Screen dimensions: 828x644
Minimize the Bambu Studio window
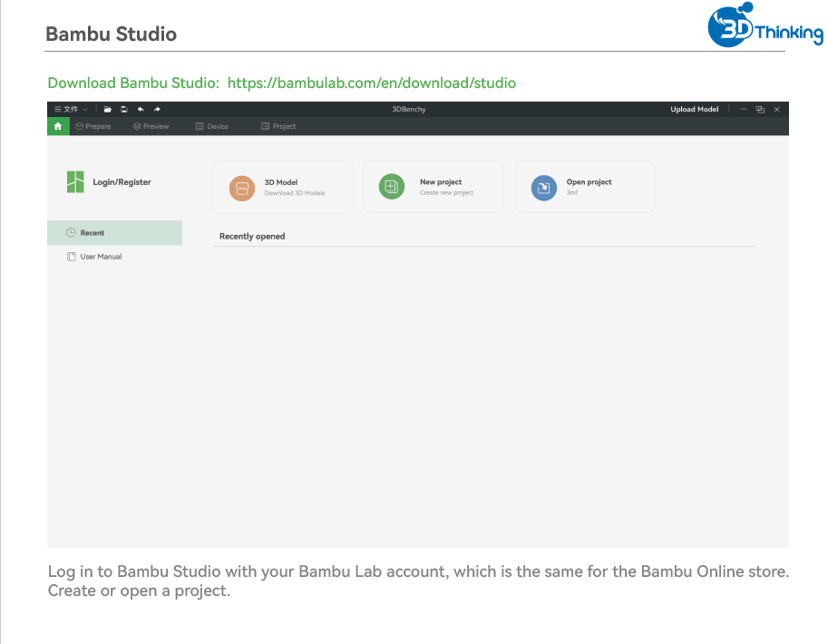(744, 110)
